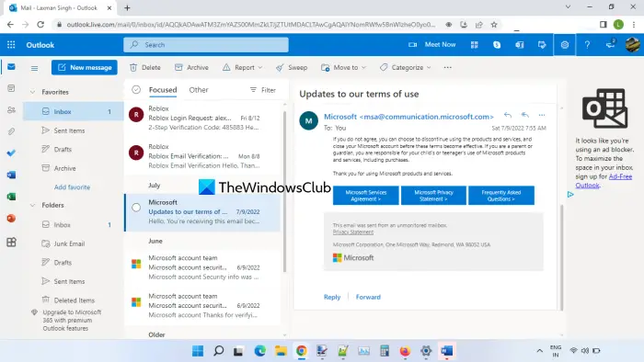This screenshot has height=362, width=644.
Task: Launch Excel from the left rail
Action: [11, 197]
